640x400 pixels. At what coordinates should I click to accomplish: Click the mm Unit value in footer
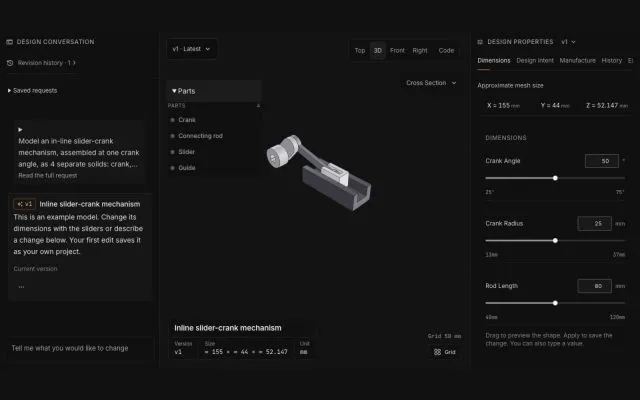click(303, 352)
